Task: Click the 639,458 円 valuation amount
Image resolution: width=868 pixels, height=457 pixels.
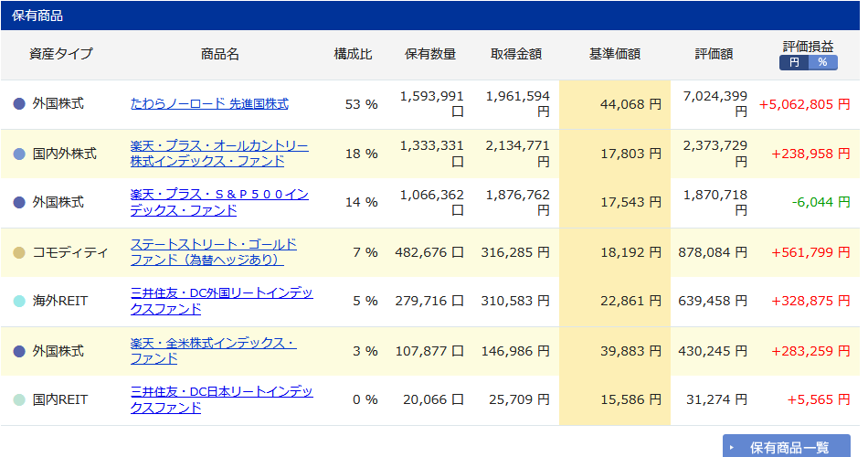Action: tap(713, 301)
